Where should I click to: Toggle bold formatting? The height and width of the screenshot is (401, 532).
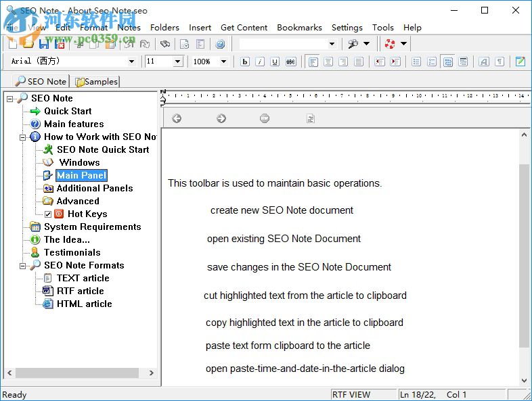click(x=244, y=62)
